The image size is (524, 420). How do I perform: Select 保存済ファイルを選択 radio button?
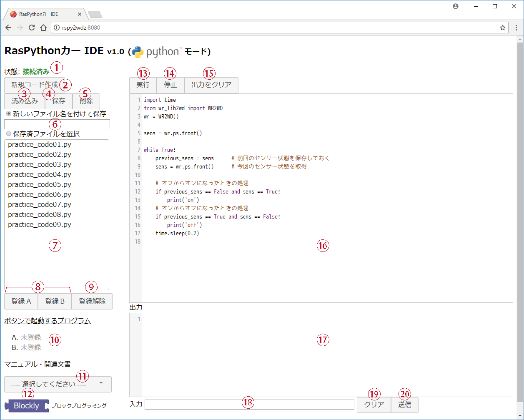(8, 134)
